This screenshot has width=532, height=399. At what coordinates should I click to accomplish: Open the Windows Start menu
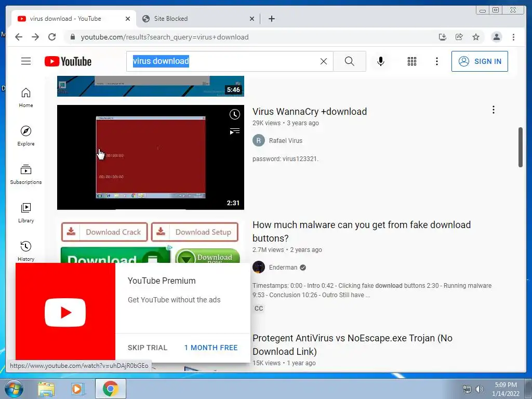[x=14, y=389]
